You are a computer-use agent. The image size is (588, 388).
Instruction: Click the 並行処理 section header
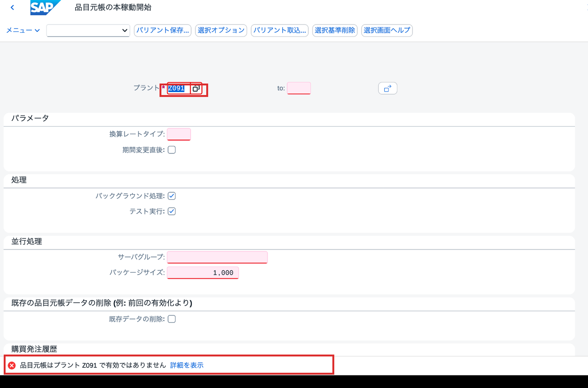point(26,241)
